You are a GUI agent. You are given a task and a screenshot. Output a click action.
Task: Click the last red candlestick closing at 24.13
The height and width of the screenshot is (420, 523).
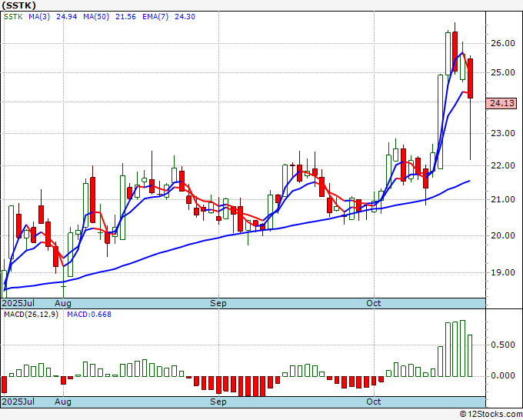470,78
